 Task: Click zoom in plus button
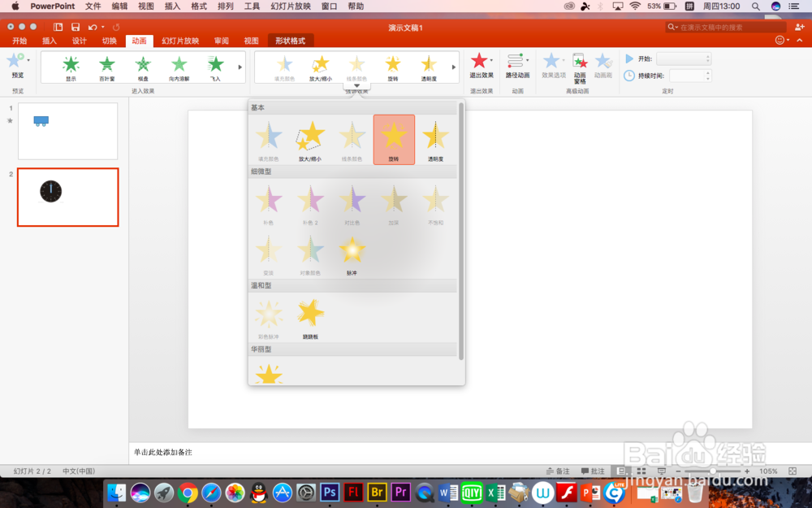(747, 471)
